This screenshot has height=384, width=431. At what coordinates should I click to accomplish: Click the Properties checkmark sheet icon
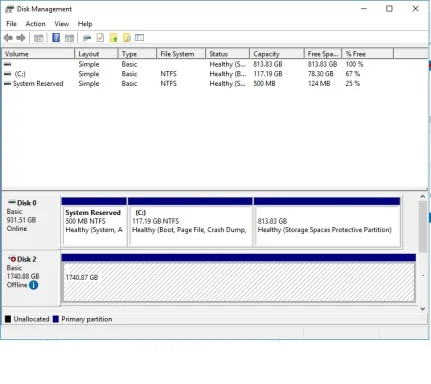100,38
